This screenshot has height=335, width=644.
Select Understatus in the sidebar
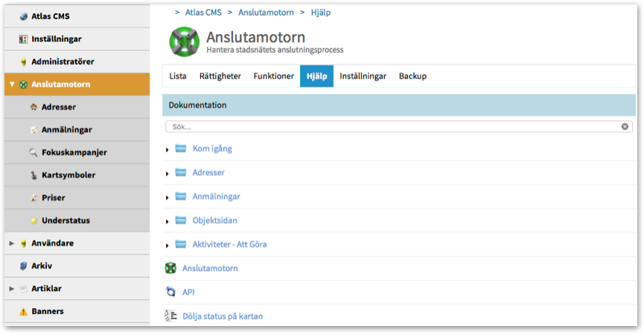pos(66,220)
